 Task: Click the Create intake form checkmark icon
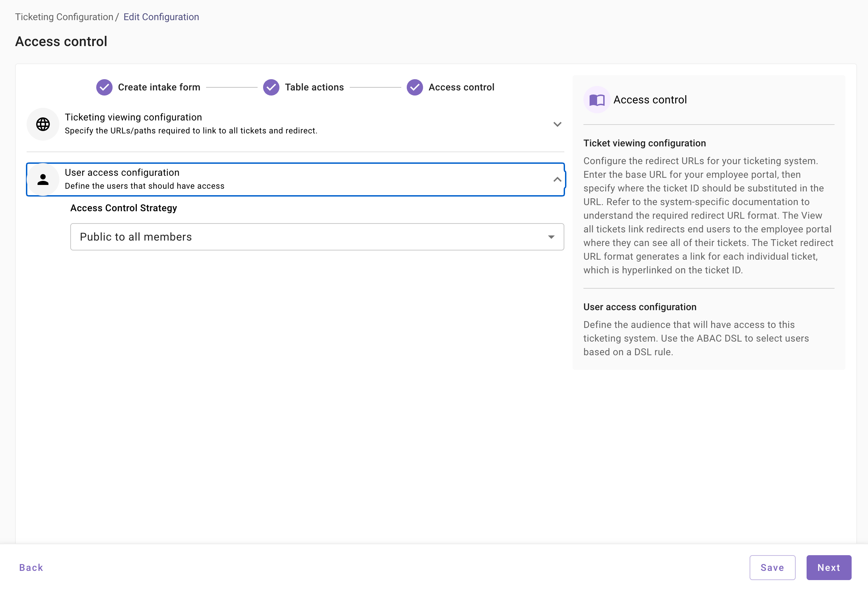(x=104, y=87)
